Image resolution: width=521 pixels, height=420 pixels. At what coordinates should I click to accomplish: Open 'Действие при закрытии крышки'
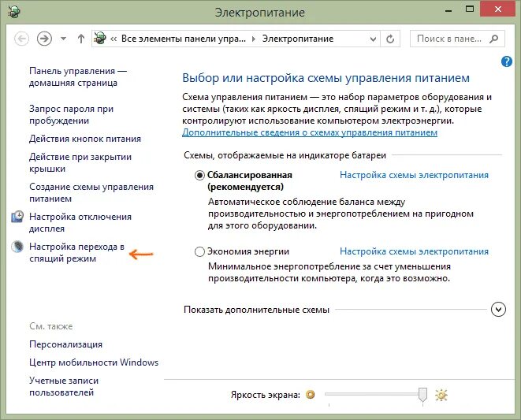[x=80, y=162]
